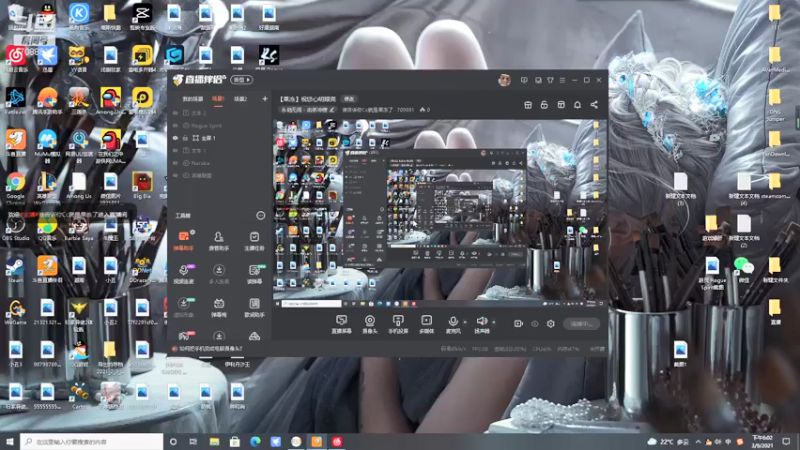Viewport: 800px width, 450px height.
Task: Mute the 麦克风 microphone icon
Action: pos(453,321)
